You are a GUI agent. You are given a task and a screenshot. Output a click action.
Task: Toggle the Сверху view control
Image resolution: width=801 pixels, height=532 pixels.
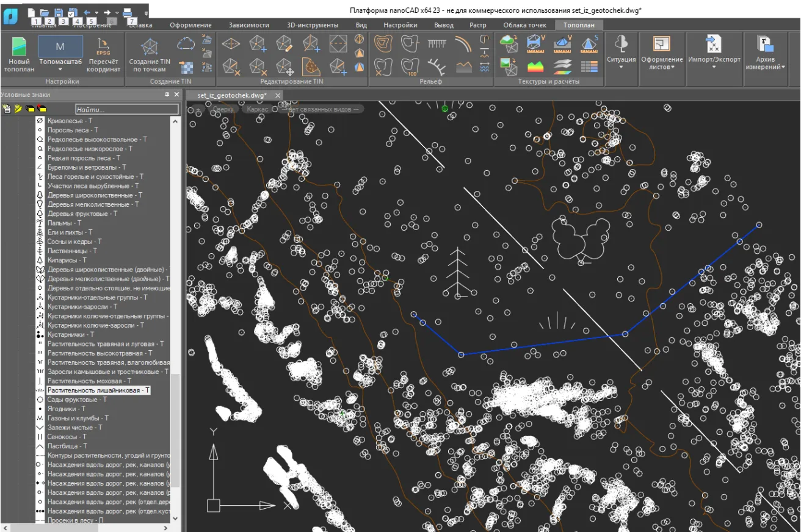tap(223, 109)
